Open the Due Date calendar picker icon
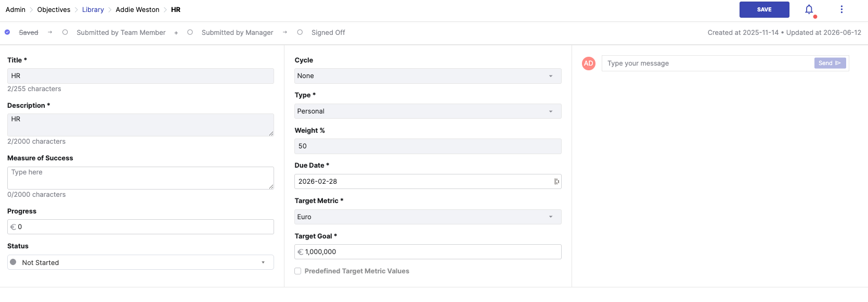Viewport: 868px width, 302px height. (x=556, y=182)
